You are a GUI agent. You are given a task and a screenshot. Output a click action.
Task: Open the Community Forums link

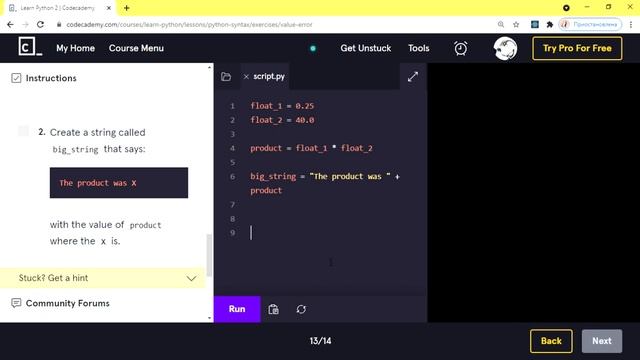(68, 303)
